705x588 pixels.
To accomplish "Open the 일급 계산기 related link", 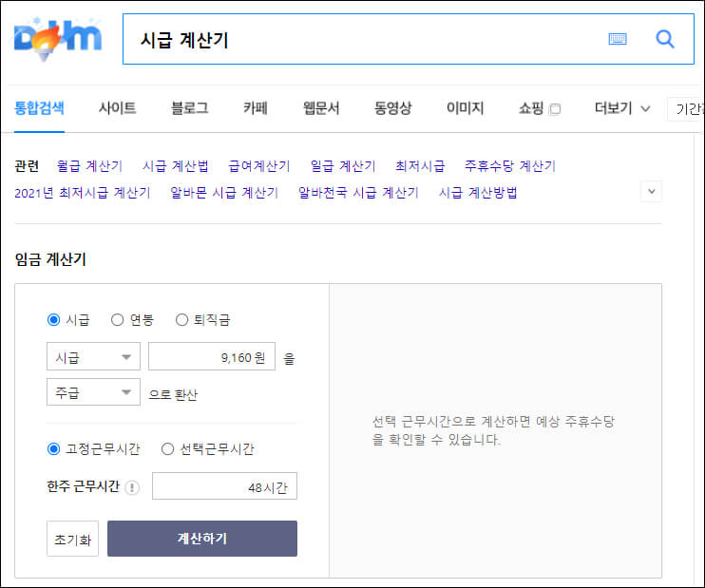I will pyautogui.click(x=343, y=166).
